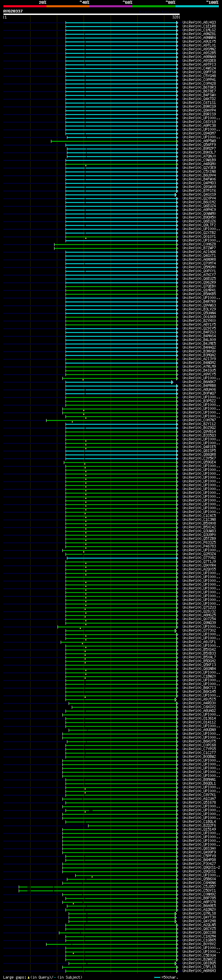
Task: Click the white query sequence bar
Action: [x=92, y=15]
